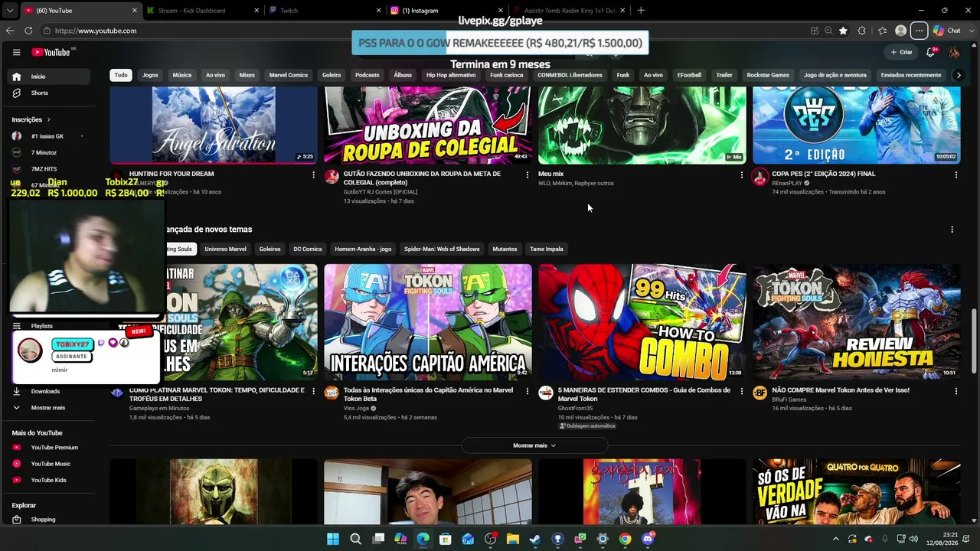Open the Downloads sidebar link
The height and width of the screenshot is (551, 980).
(x=45, y=391)
